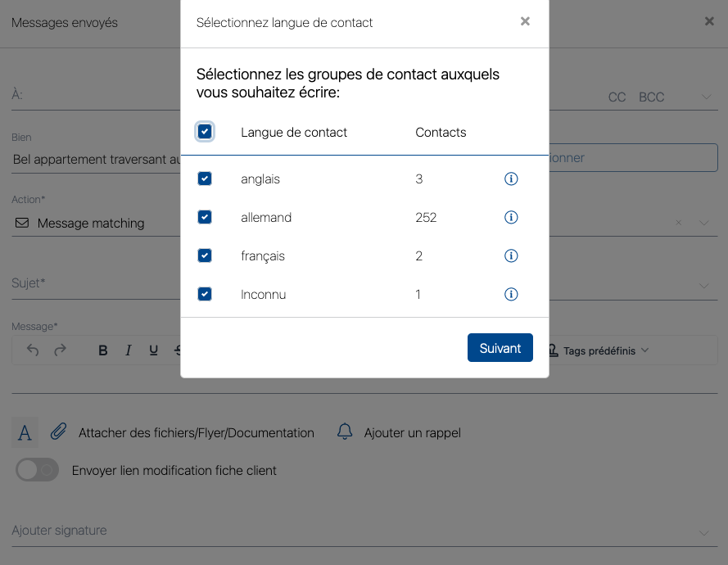Screen dimensions: 728x565
Task: Click info icon for anglais row
Action: tap(511, 179)
